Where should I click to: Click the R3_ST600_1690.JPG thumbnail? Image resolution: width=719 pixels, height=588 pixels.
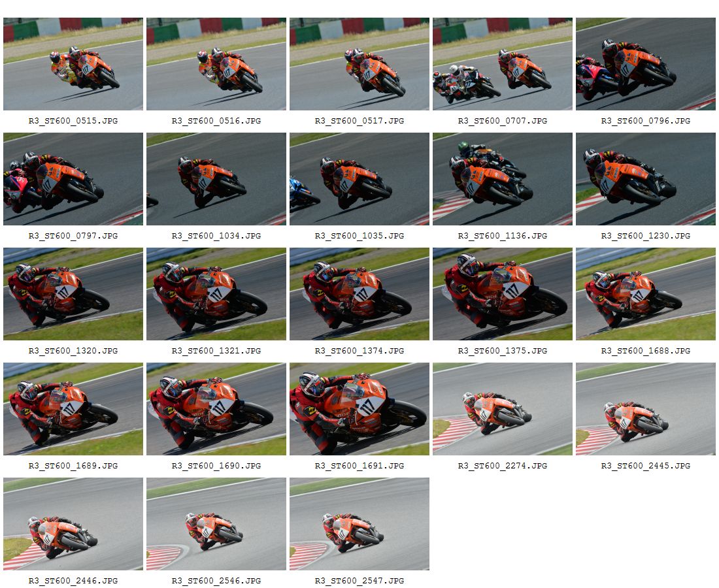tap(216, 409)
